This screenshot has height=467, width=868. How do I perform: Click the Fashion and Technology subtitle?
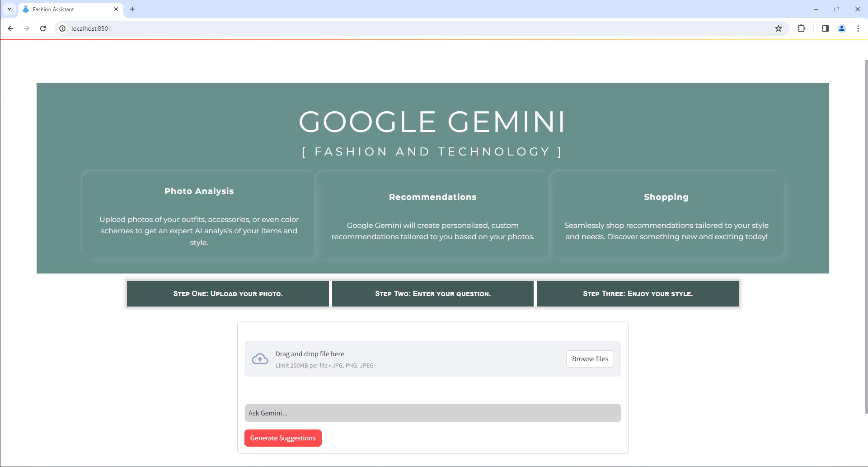[x=432, y=151]
